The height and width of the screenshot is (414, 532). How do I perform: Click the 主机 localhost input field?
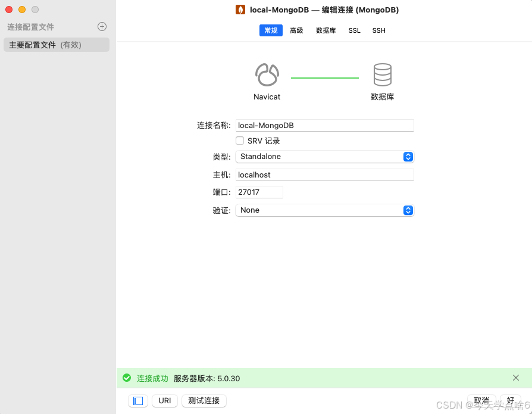325,175
